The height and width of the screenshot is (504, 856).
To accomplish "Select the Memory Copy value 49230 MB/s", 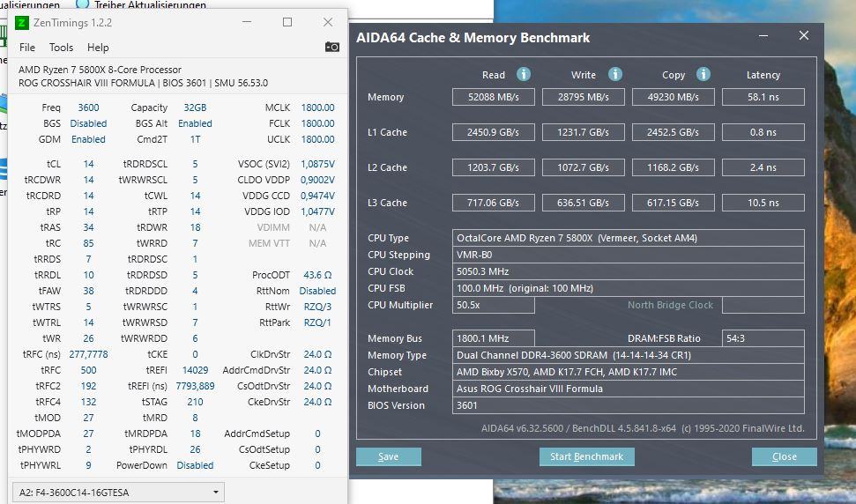I will tap(674, 97).
